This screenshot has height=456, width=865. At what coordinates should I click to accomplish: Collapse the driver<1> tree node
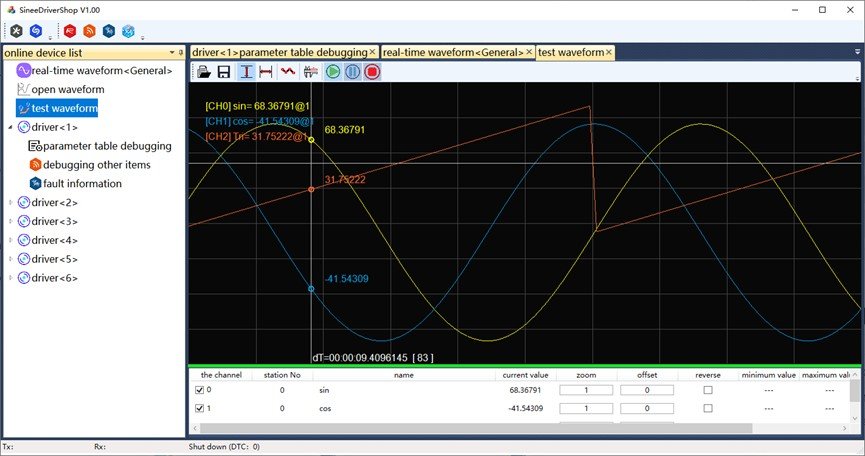point(10,127)
